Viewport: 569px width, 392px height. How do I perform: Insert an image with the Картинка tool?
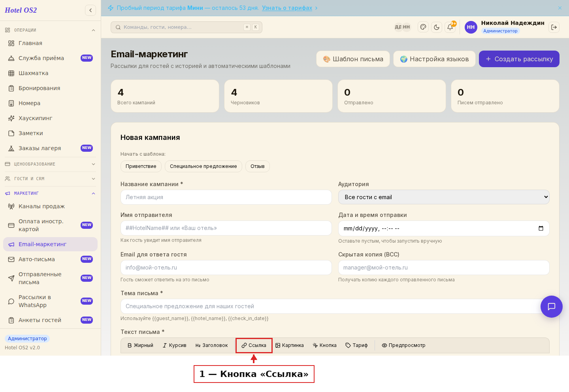point(290,345)
